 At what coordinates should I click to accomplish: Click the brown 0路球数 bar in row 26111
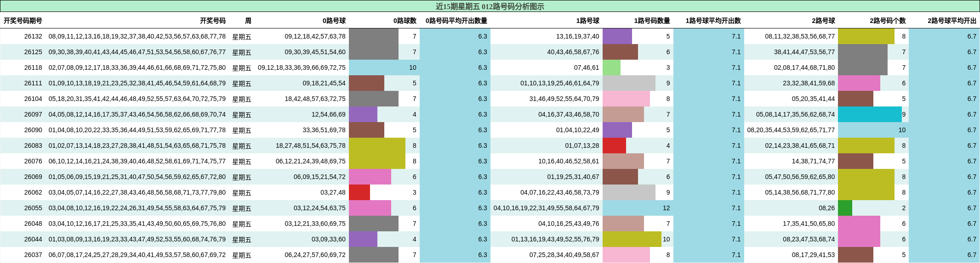click(x=366, y=83)
